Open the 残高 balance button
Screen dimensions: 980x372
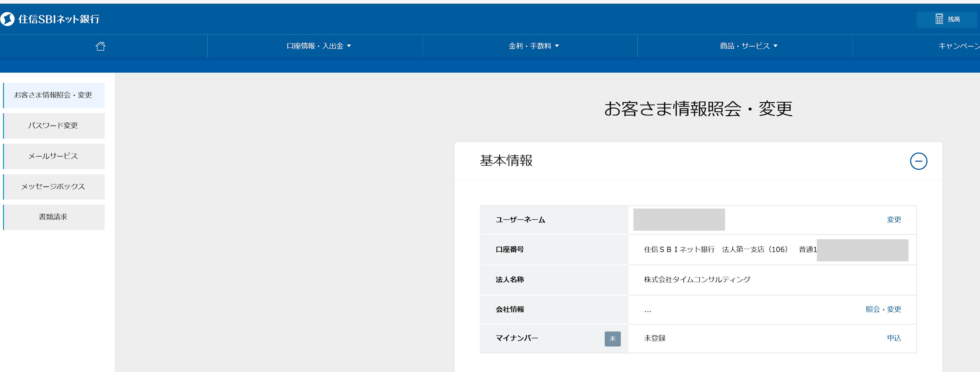947,19
